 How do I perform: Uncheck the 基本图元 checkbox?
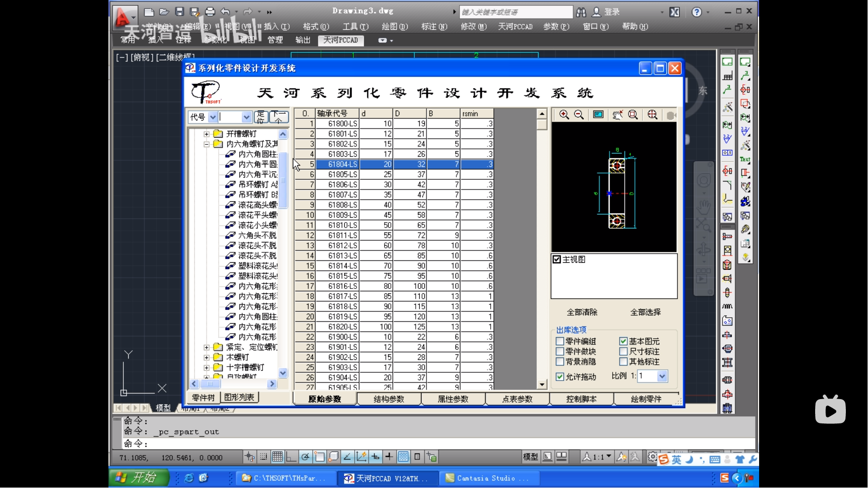[624, 341]
